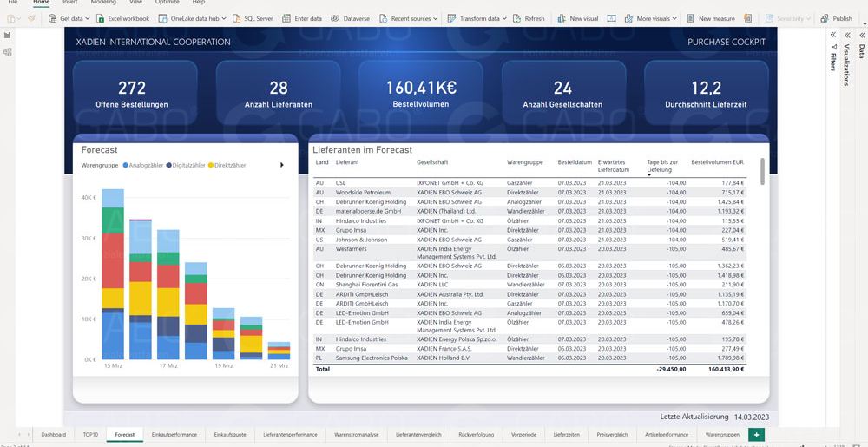Show next legend items in Forecast chart
The width and height of the screenshot is (868, 447).
pyautogui.click(x=282, y=165)
